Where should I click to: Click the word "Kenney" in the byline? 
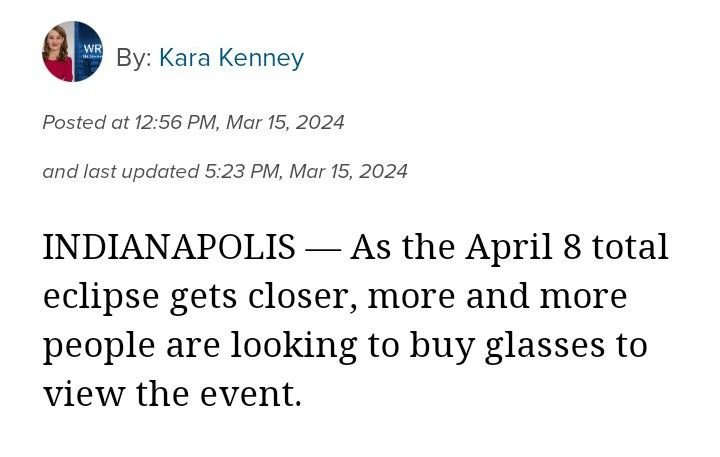(264, 58)
